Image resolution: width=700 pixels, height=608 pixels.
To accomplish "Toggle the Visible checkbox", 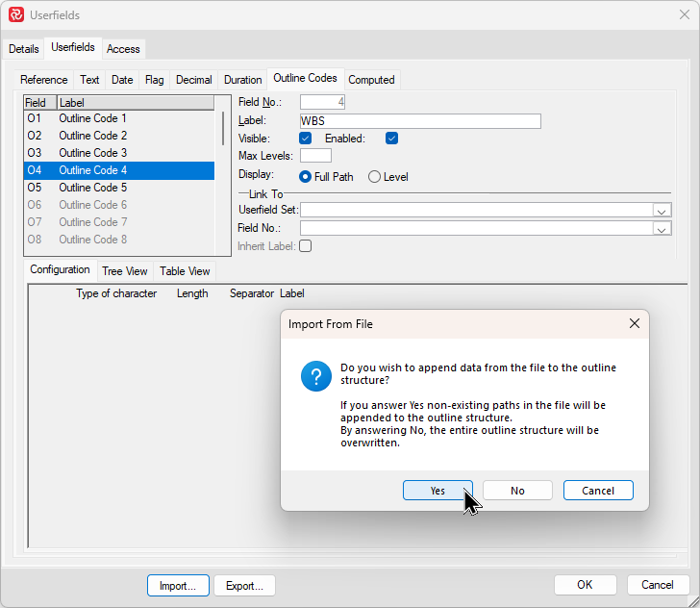I will (306, 139).
